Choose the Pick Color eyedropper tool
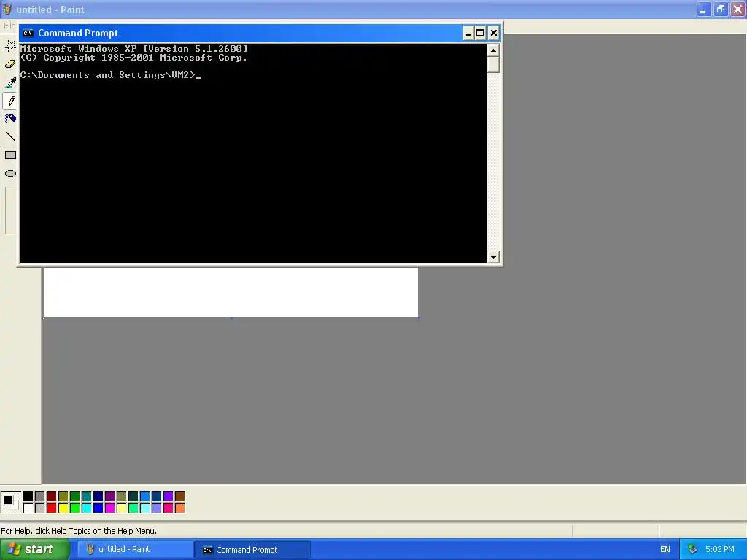Viewport: 747px width, 560px height. (x=10, y=82)
